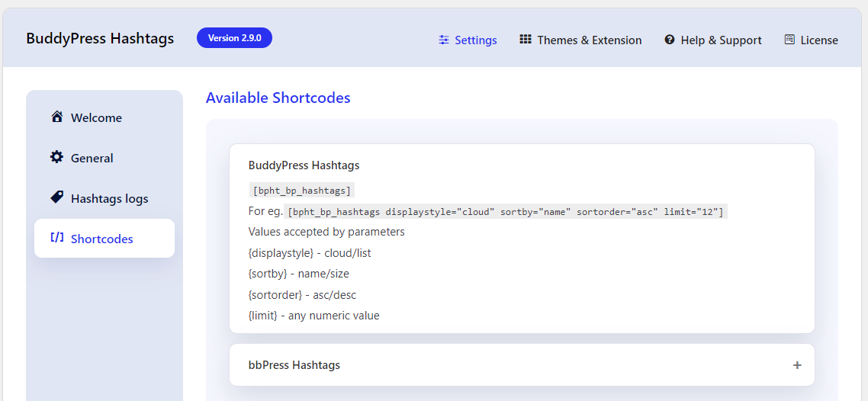Click the {limit} - any numeric value line
This screenshot has width=868, height=401.
pyautogui.click(x=314, y=316)
